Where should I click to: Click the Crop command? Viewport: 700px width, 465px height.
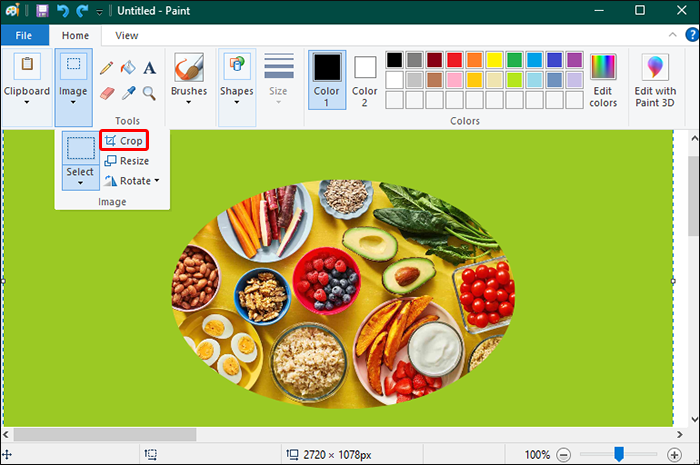pos(124,141)
